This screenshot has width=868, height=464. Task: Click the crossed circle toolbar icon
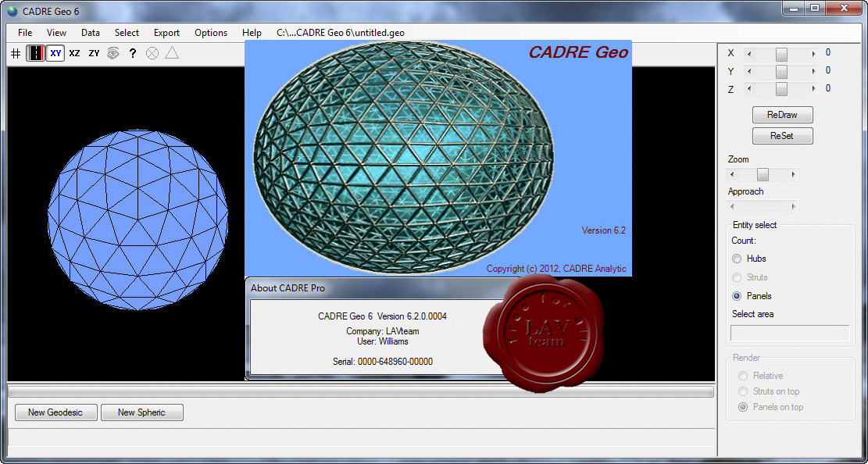tap(152, 53)
